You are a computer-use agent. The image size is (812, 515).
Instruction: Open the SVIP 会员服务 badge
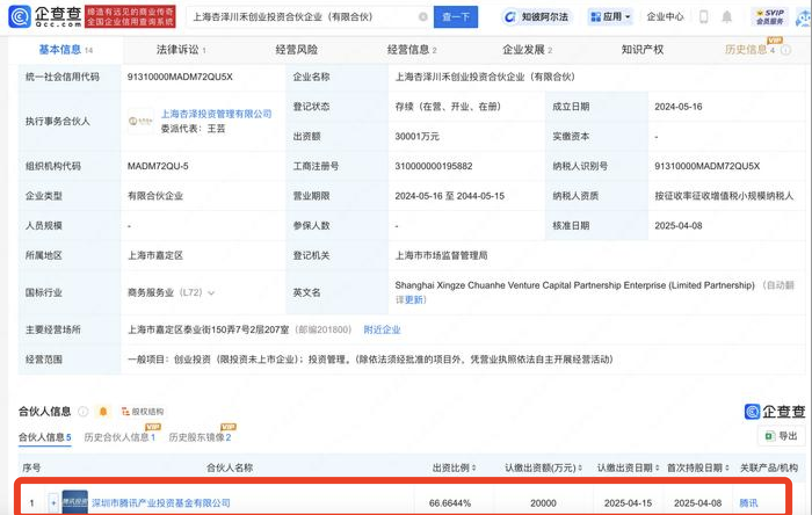(x=770, y=17)
